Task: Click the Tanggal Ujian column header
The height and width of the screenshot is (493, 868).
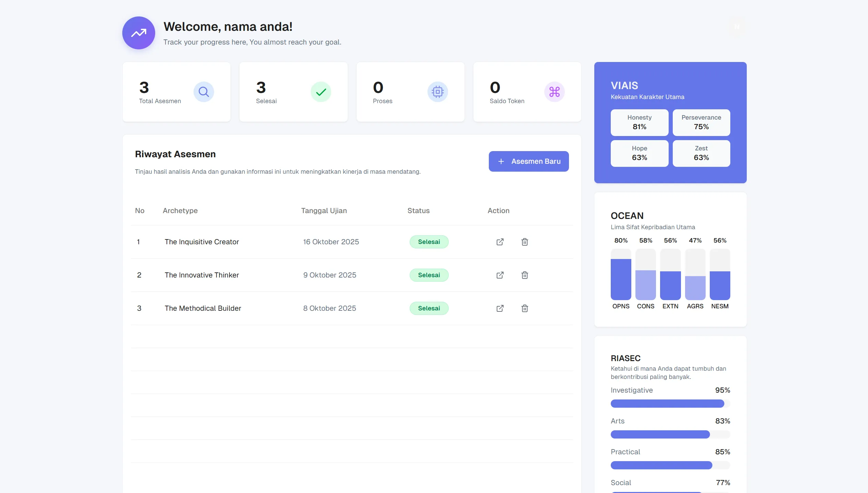Action: [x=324, y=211]
